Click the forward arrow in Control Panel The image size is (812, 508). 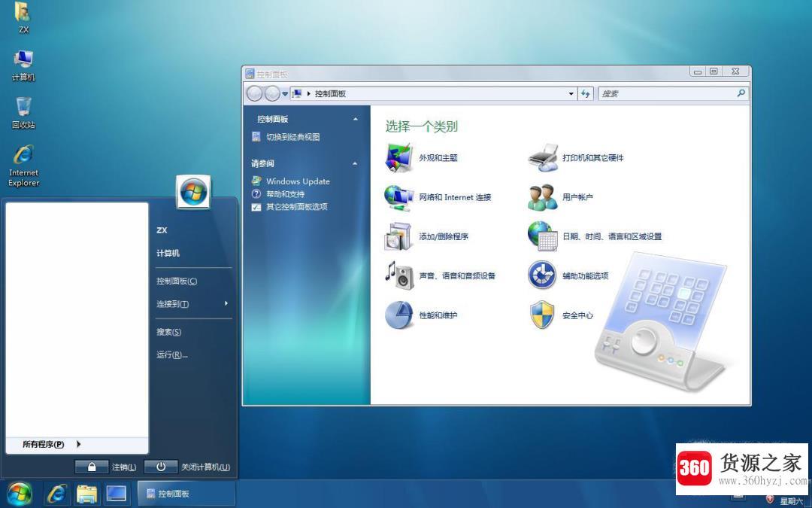point(272,94)
